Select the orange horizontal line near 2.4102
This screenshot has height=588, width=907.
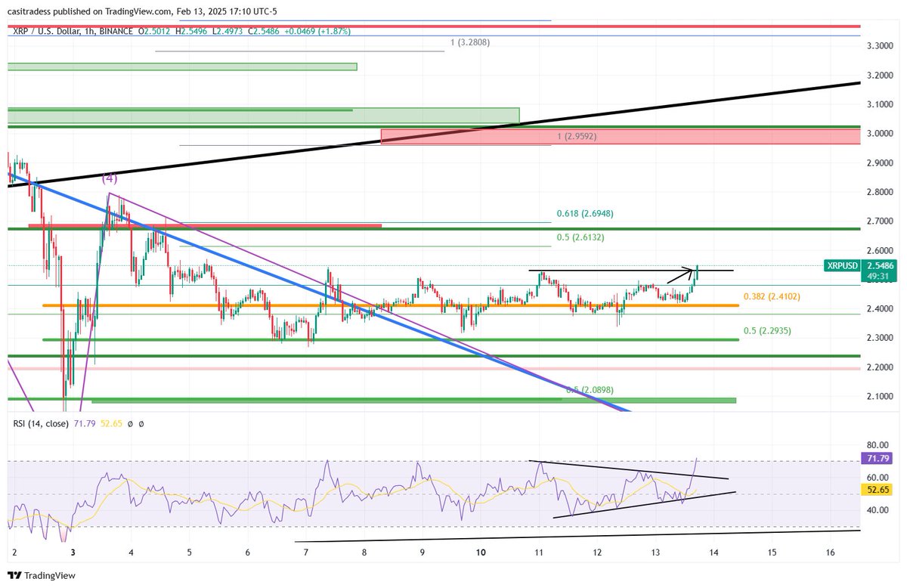coord(391,305)
